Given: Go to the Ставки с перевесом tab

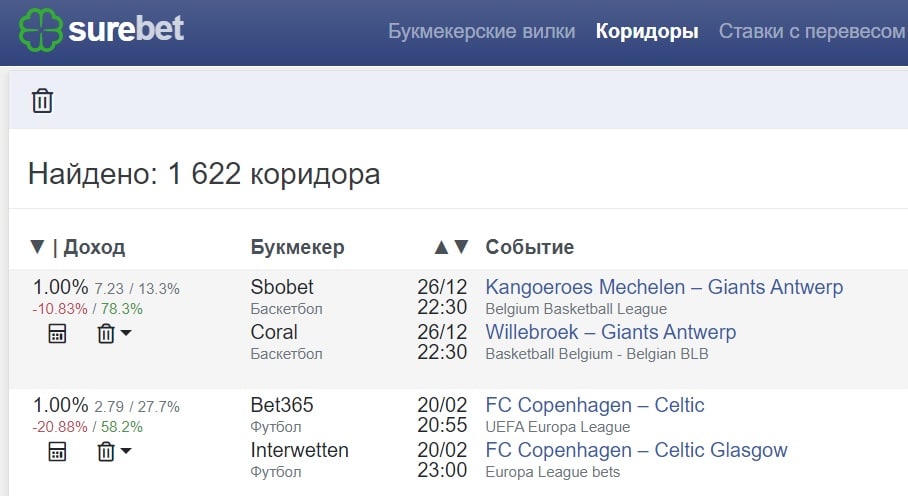Looking at the screenshot, I should [812, 31].
